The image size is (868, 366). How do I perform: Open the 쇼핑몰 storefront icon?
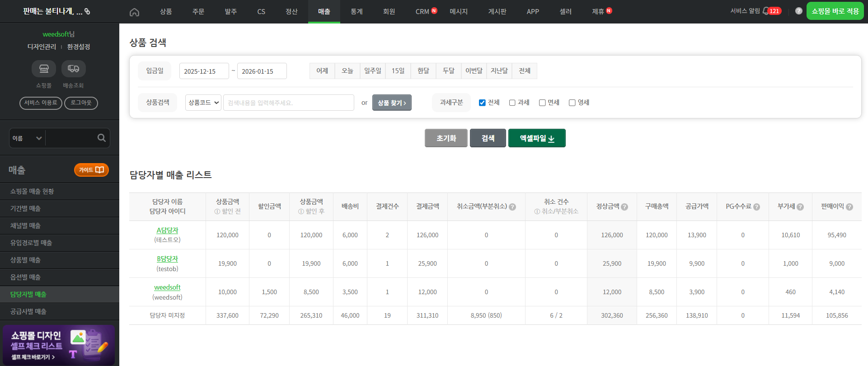tap(44, 69)
